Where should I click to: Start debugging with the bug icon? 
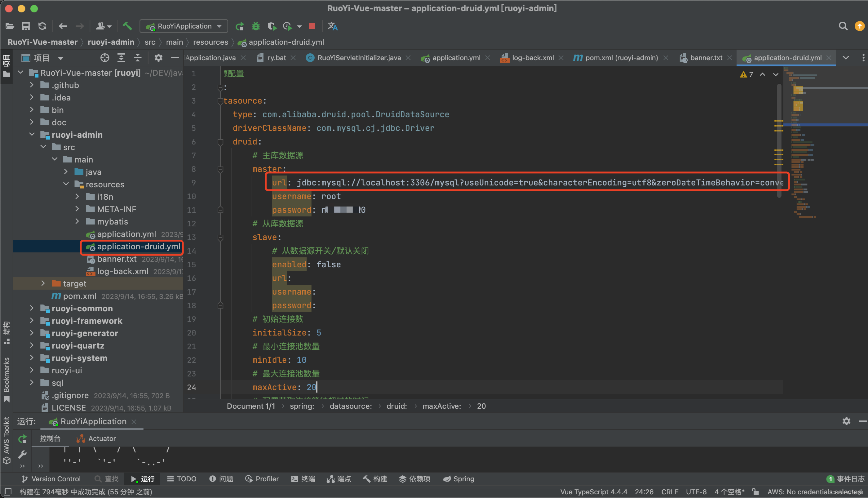(256, 26)
